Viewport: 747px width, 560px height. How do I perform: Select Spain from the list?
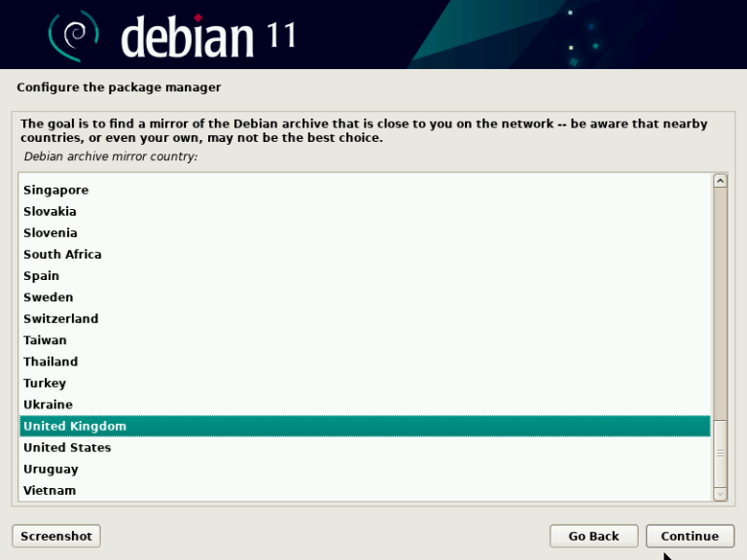[41, 276]
